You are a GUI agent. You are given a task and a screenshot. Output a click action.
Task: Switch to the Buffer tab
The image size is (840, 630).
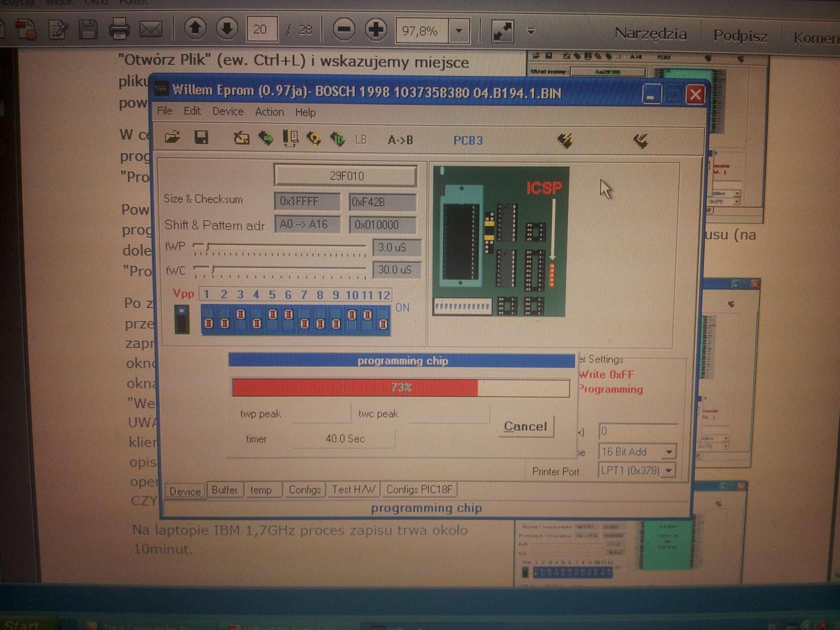tap(224, 490)
